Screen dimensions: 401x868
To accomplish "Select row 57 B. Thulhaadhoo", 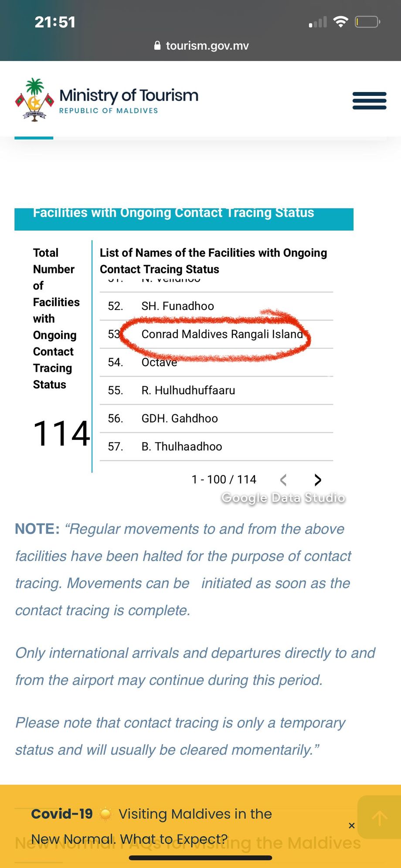I will point(216,447).
